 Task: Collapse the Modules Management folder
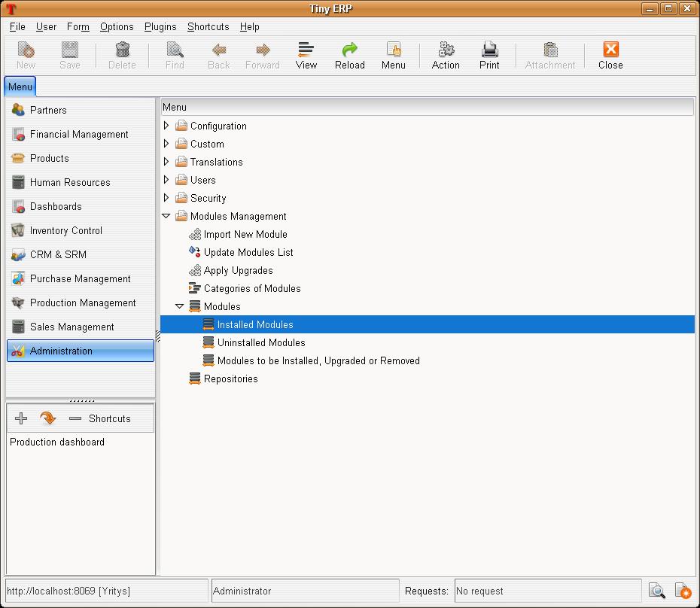(x=166, y=216)
